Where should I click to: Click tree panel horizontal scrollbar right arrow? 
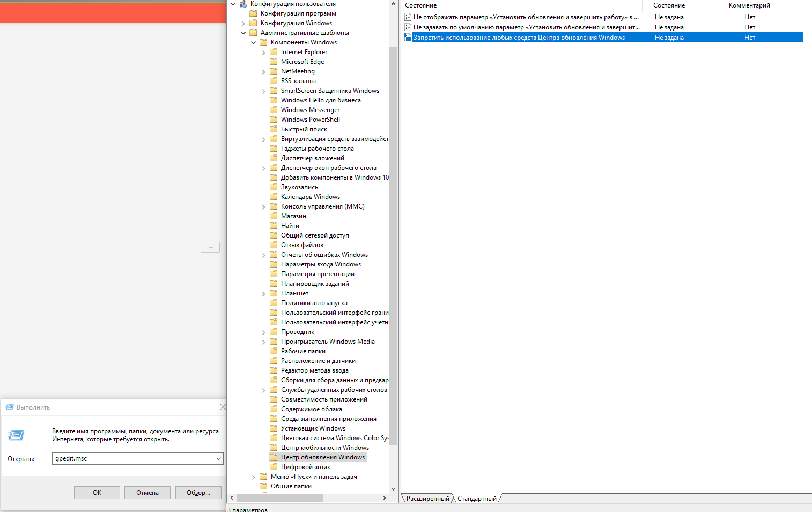coord(384,498)
